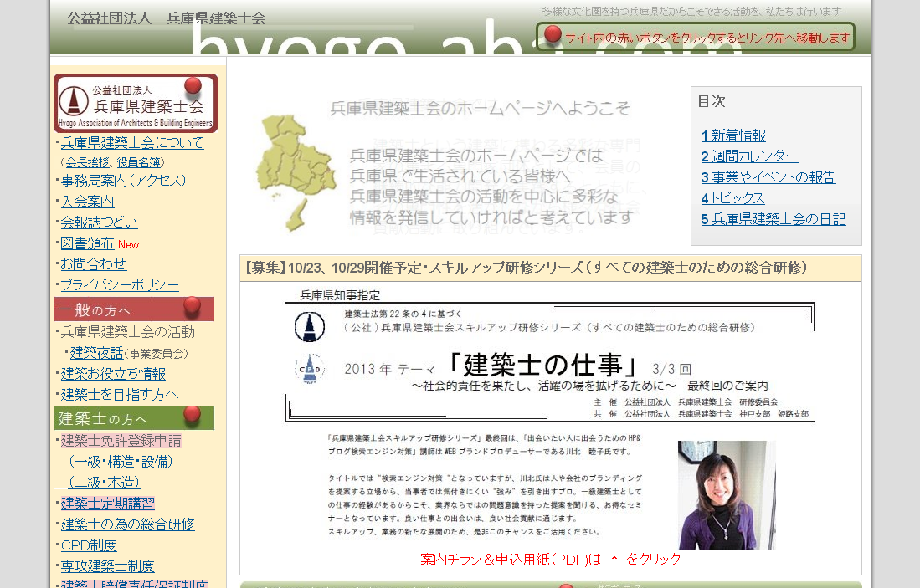Click red button on 建築士の方へ header

[192, 414]
